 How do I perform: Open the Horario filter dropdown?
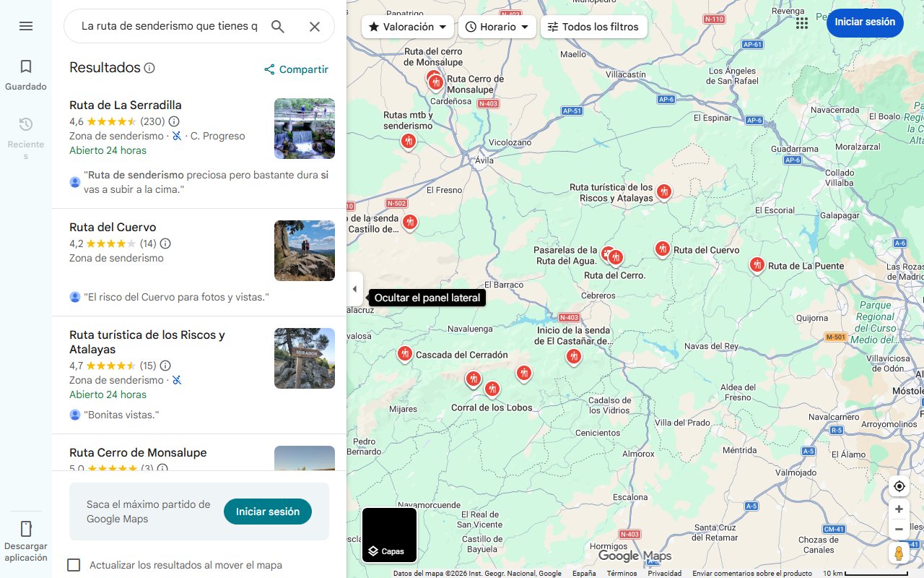(497, 26)
